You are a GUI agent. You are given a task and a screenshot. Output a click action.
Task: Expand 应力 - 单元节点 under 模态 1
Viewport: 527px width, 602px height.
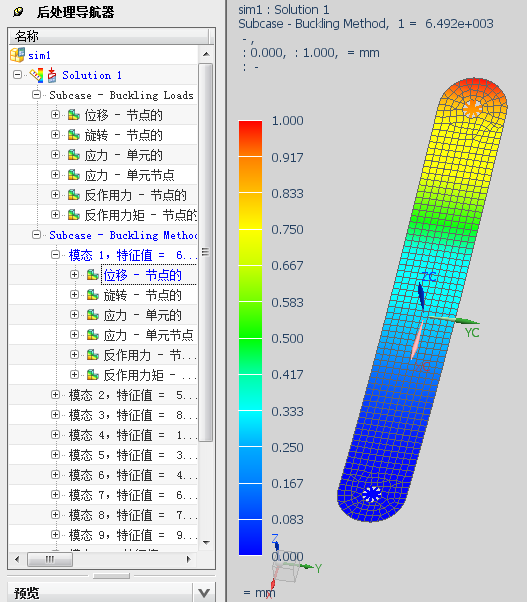point(74,334)
